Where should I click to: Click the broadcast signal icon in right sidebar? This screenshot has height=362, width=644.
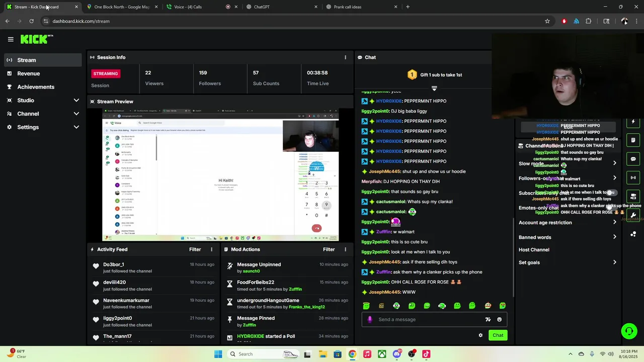633,177
